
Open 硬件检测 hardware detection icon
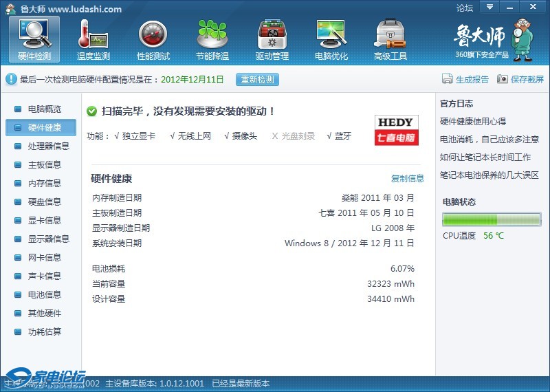[34, 39]
